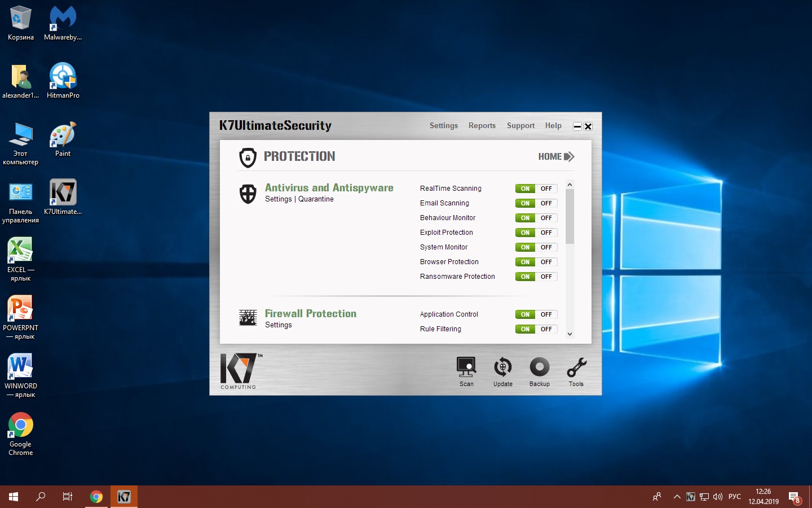Open Recycle Bin (Корзина) desktop icon
The width and height of the screenshot is (812, 508).
point(21,24)
